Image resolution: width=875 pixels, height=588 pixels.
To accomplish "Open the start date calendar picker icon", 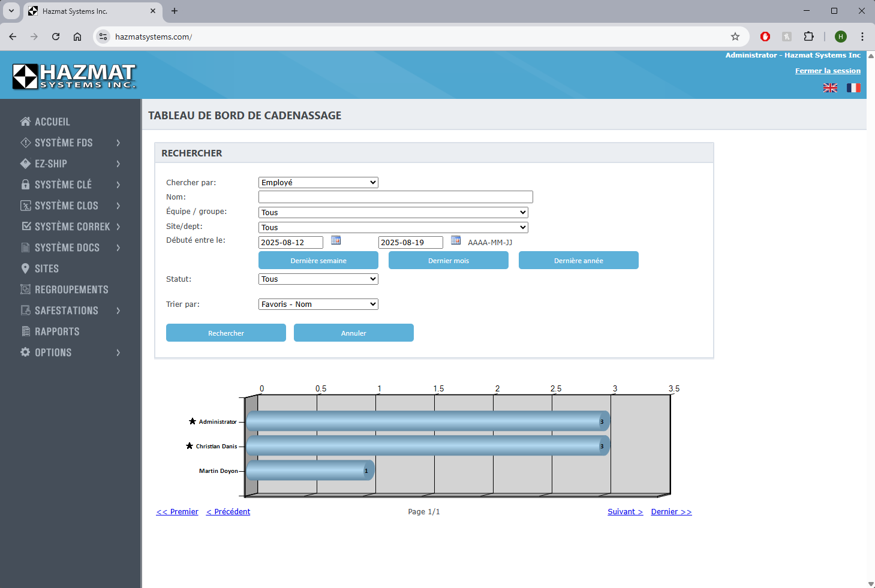I will coord(336,240).
